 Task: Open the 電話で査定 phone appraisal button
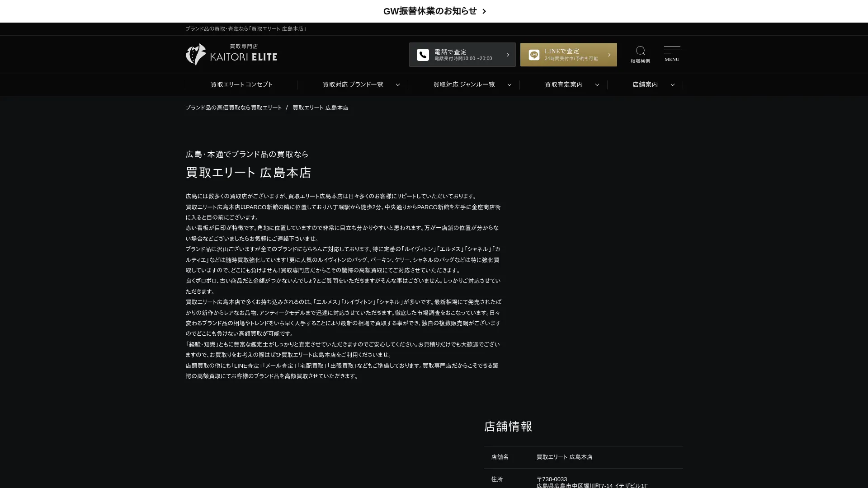click(462, 55)
